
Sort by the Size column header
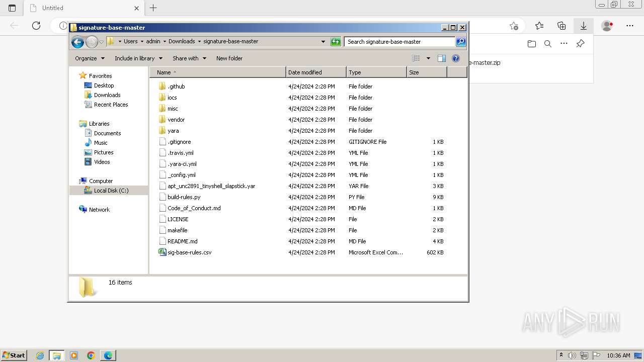(427, 72)
